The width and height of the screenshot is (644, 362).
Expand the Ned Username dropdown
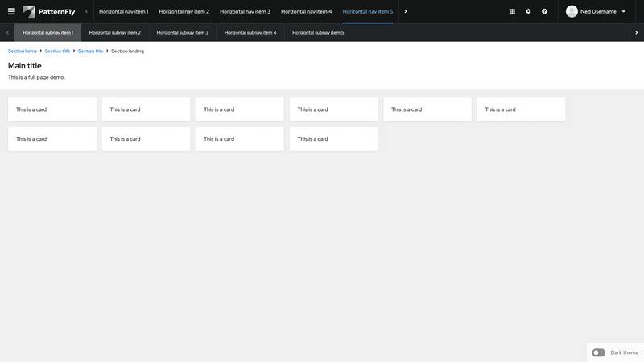click(601, 11)
